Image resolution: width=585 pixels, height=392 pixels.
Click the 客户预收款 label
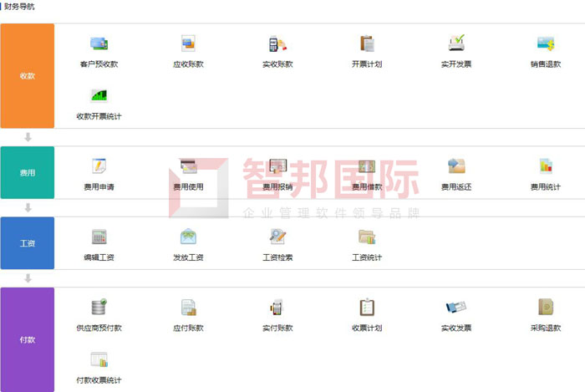pos(99,64)
